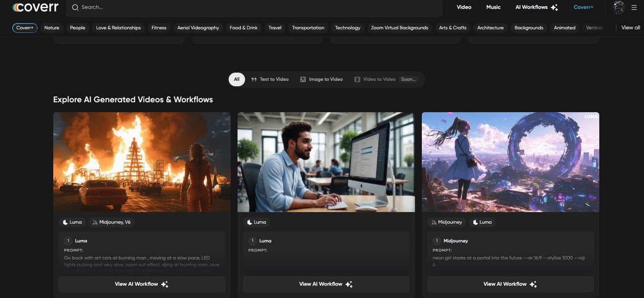Select the People category

77,28
